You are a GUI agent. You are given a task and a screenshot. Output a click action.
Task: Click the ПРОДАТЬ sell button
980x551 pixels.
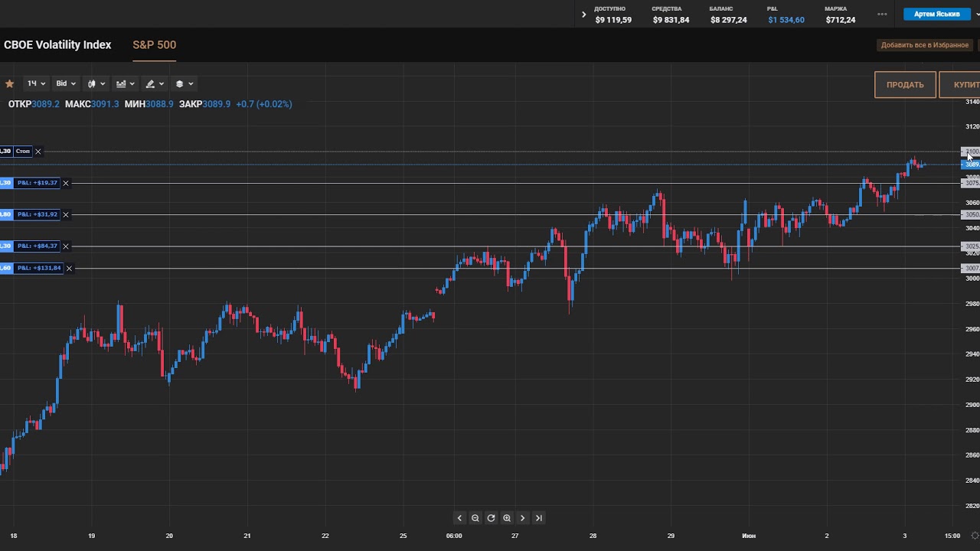click(905, 85)
